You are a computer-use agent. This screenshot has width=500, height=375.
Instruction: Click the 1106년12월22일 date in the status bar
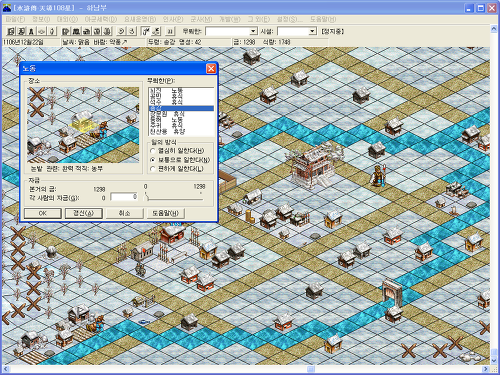[x=23, y=42]
